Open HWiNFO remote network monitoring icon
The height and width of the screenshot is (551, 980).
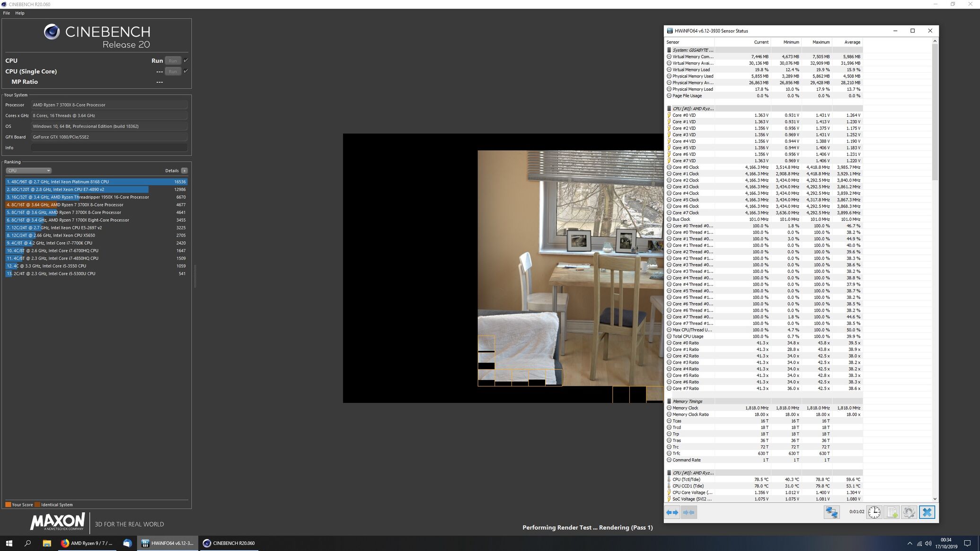(831, 512)
